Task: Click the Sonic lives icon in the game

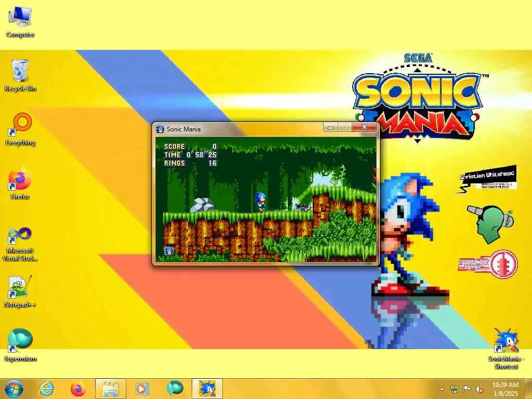Action: click(x=169, y=251)
